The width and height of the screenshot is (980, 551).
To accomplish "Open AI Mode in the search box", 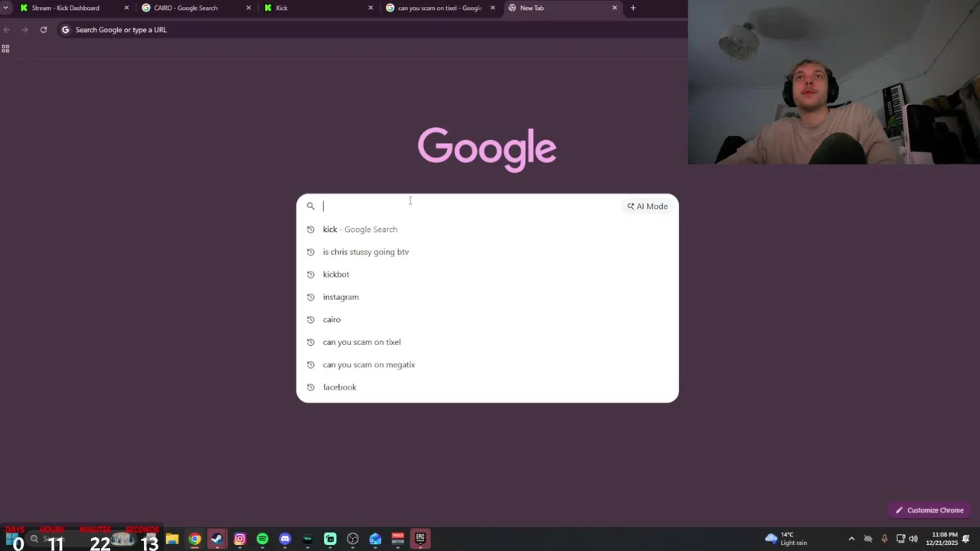I will [648, 206].
